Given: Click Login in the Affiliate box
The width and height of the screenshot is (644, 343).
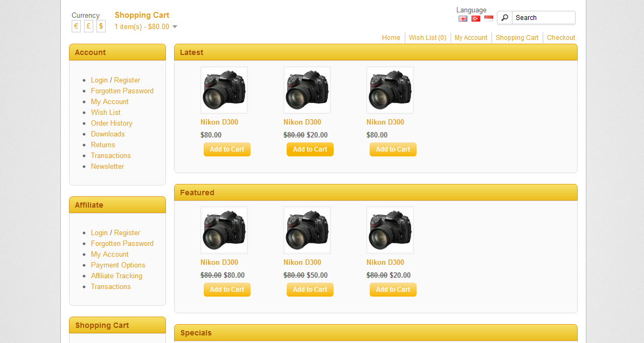Looking at the screenshot, I should click(x=99, y=232).
